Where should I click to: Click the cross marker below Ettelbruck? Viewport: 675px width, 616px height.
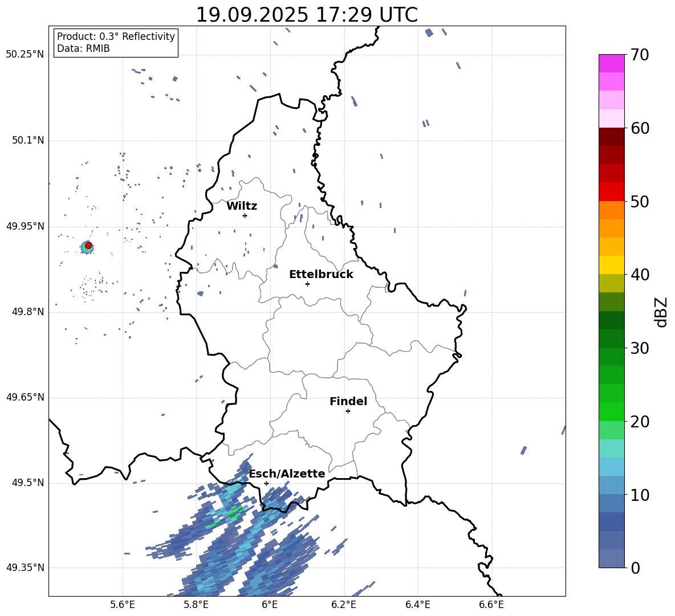307,284
